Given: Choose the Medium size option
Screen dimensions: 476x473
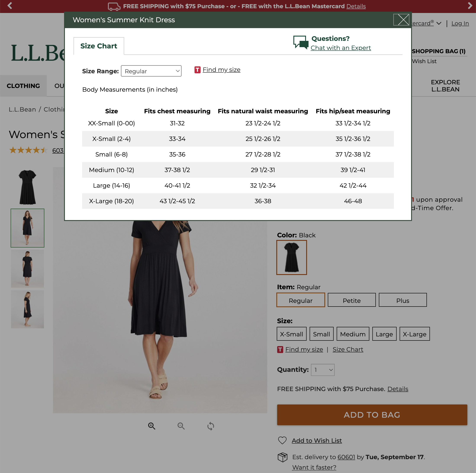Looking at the screenshot, I should pos(353,334).
